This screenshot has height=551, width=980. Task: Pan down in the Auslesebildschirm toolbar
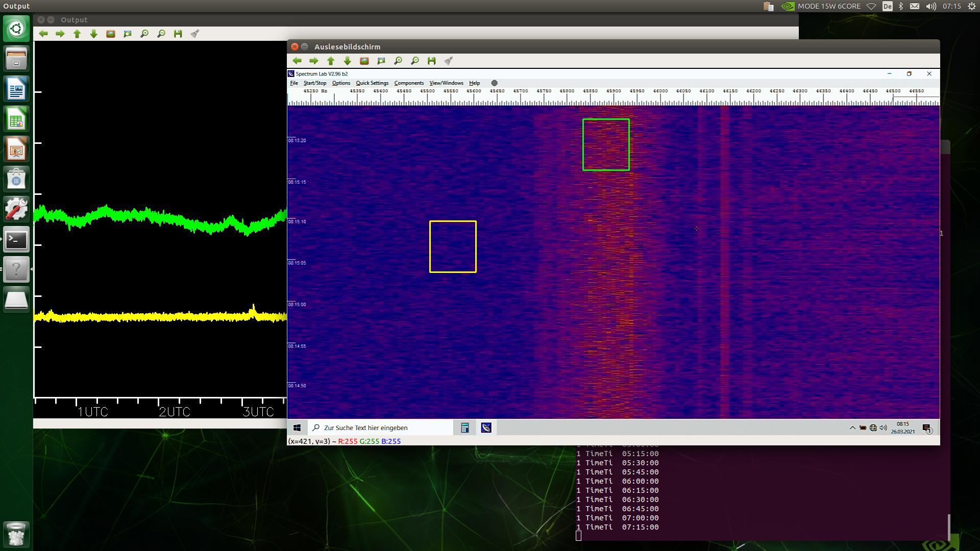point(348,61)
